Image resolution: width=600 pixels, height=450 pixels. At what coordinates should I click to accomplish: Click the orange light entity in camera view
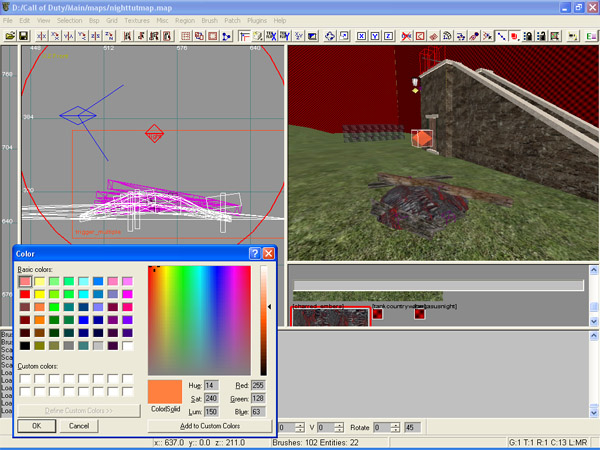click(x=422, y=139)
